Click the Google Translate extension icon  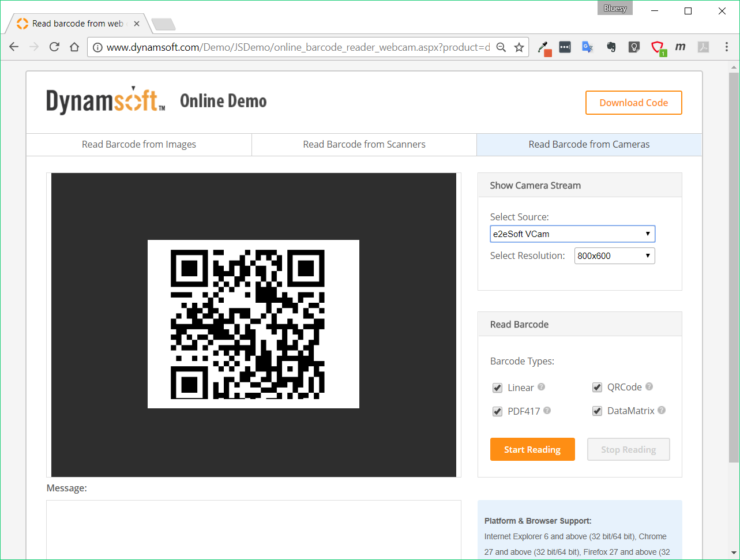point(587,47)
